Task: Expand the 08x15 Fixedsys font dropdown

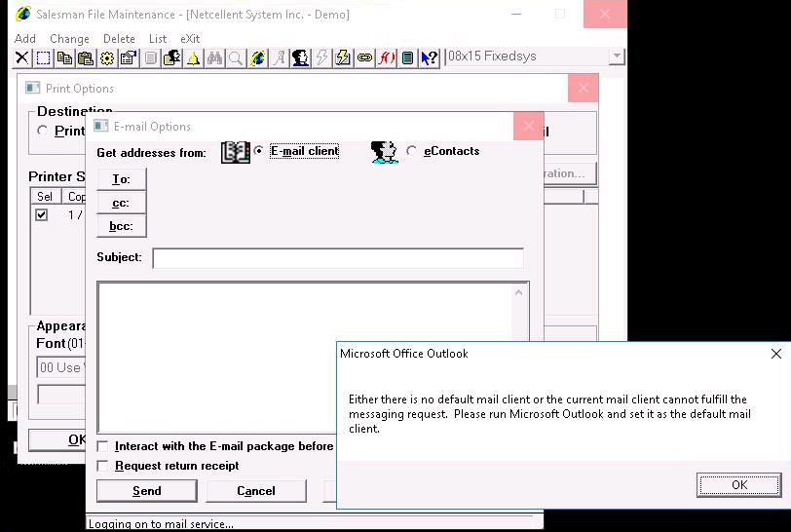Action: [617, 57]
